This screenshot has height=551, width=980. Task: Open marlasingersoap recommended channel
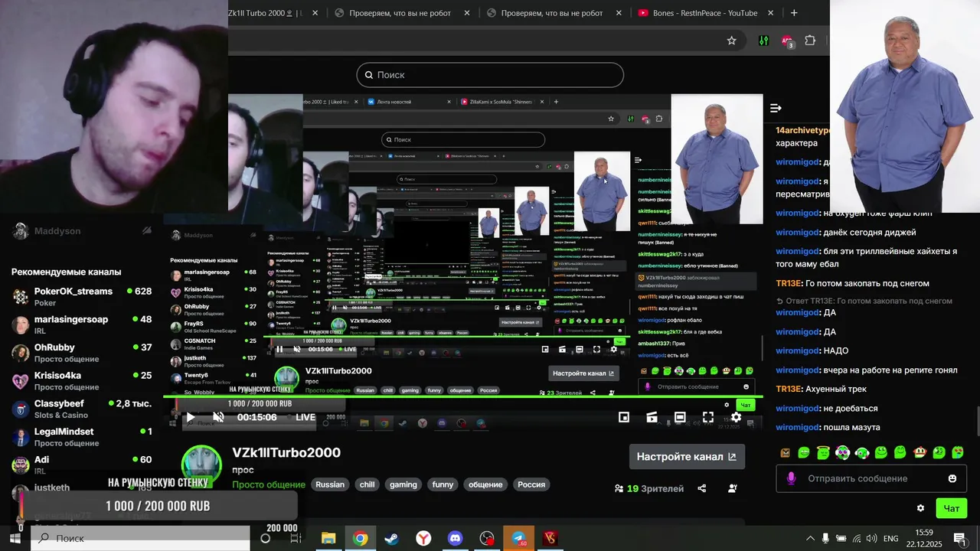(x=81, y=324)
